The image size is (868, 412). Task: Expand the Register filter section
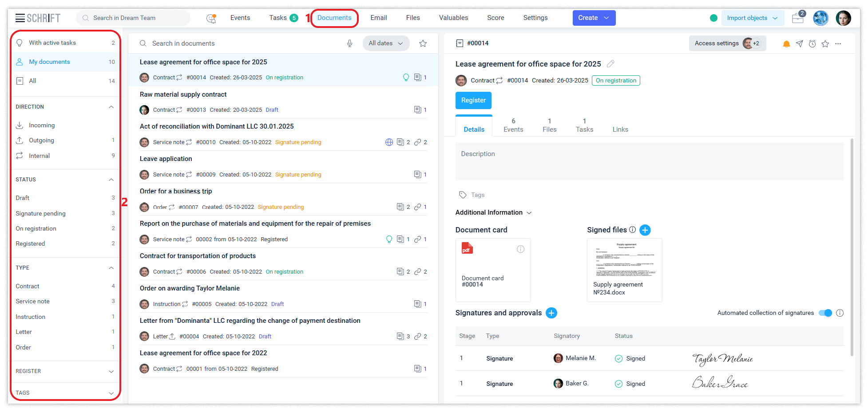click(111, 371)
